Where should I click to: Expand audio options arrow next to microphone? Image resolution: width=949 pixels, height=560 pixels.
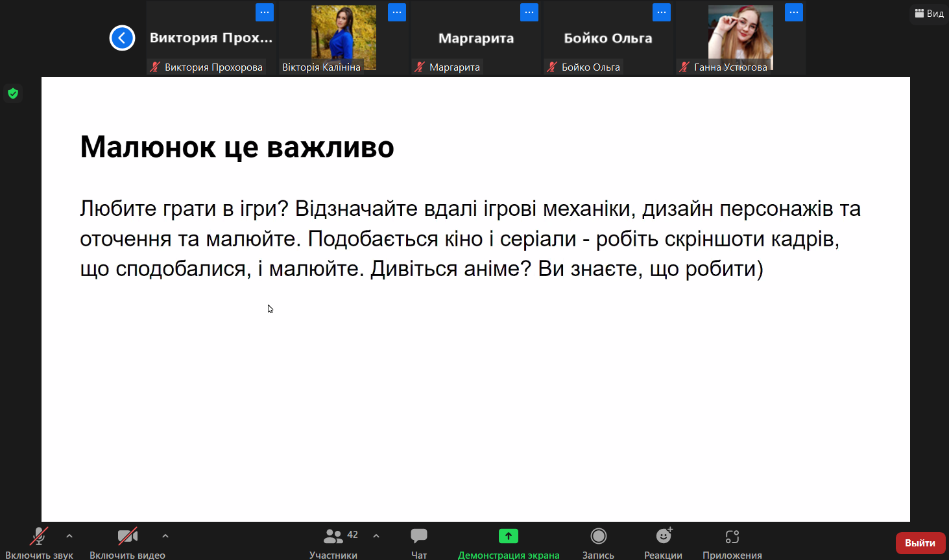69,536
